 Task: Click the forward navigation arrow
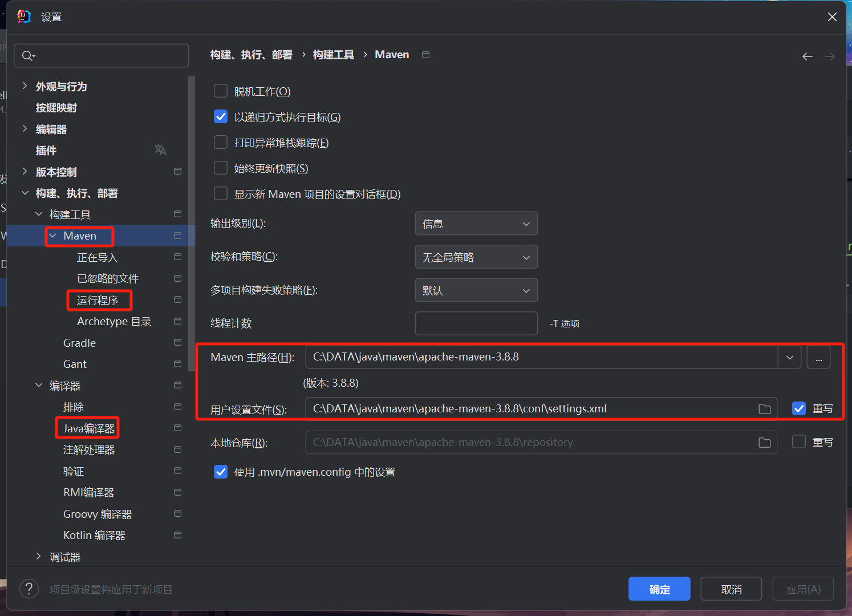[830, 56]
